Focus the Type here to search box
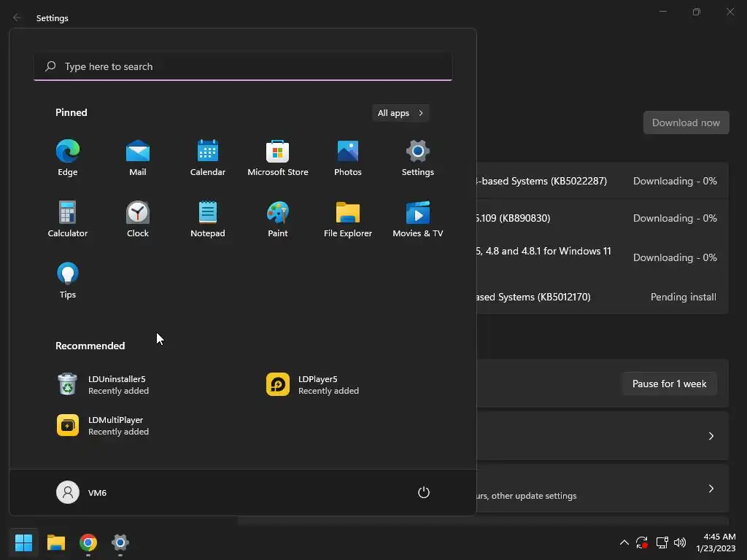The height and width of the screenshot is (560, 747). [243, 66]
